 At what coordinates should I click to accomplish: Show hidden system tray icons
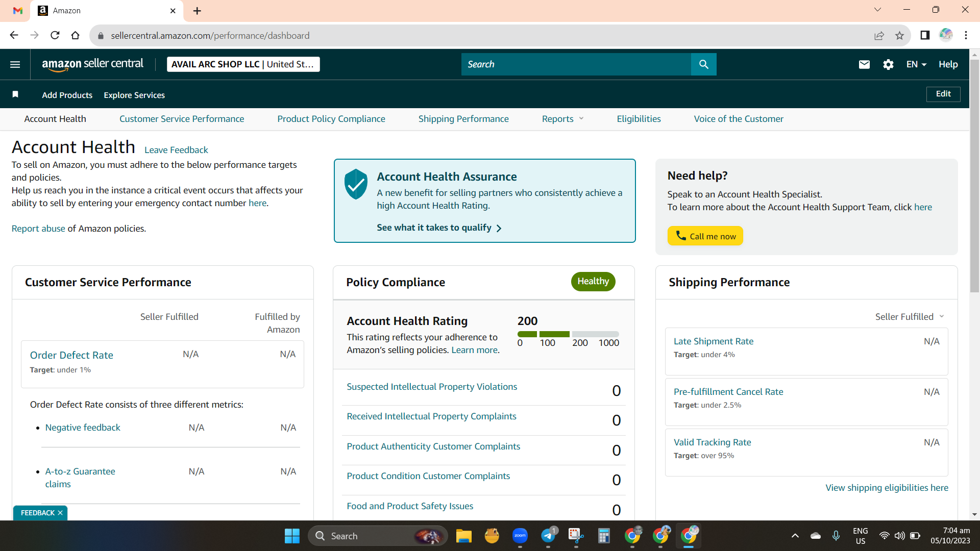click(795, 536)
